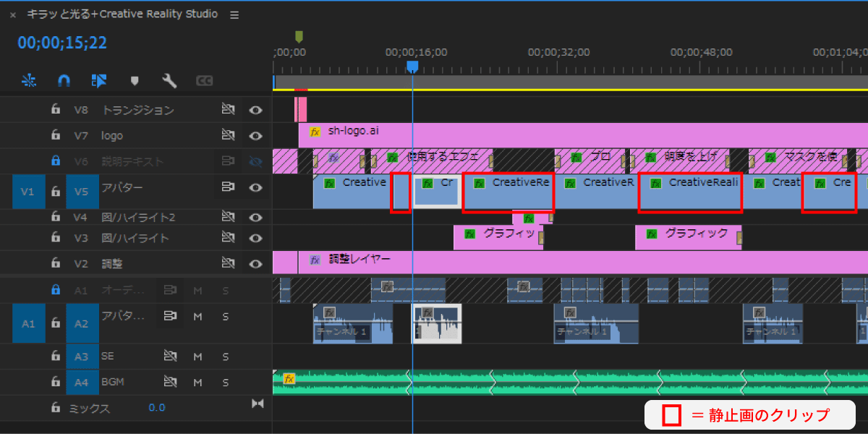Lock the V7 logo track

(55, 135)
